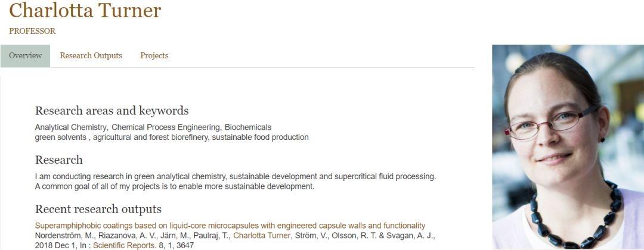The image size is (644, 250).
Task: Select the Analytical Chemistry research area
Action: click(71, 127)
